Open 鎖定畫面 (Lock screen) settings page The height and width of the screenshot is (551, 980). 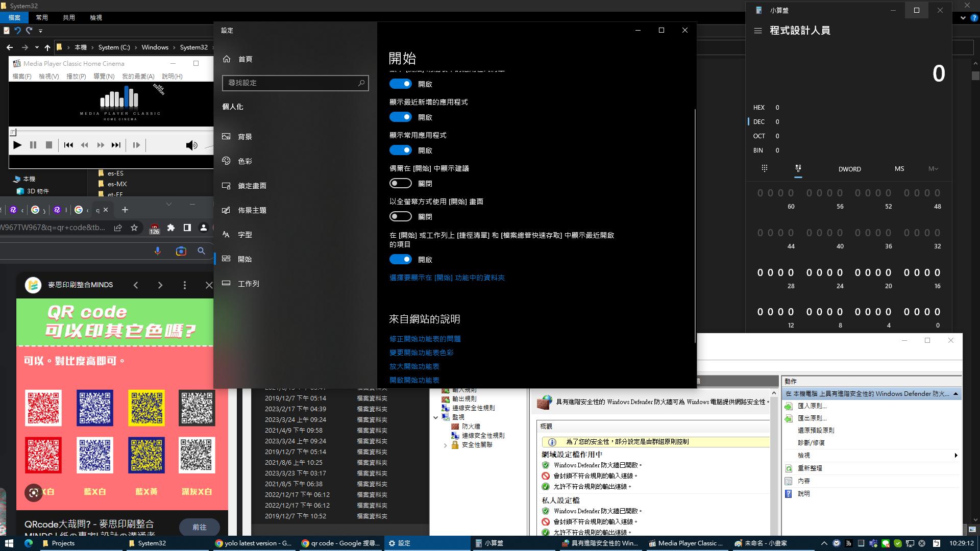point(295,186)
